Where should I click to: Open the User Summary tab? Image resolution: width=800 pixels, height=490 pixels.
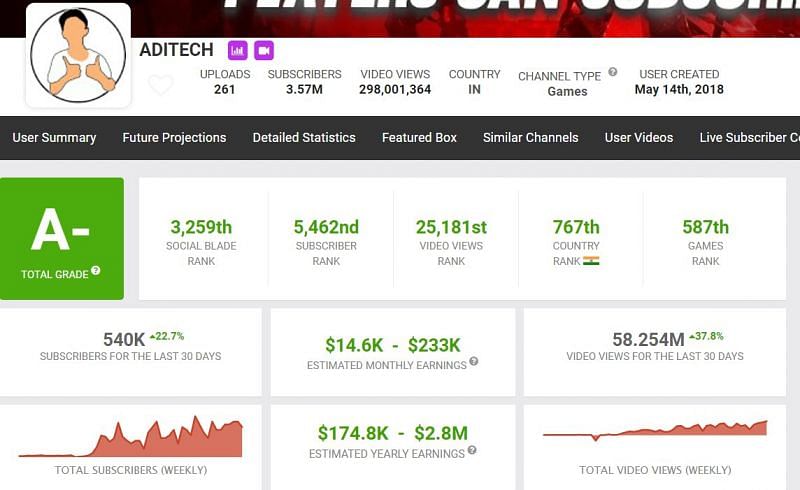coord(54,137)
